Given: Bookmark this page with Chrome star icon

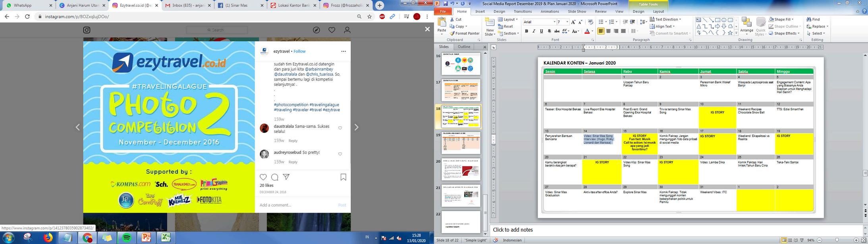Looking at the screenshot, I should pyautogui.click(x=370, y=17).
